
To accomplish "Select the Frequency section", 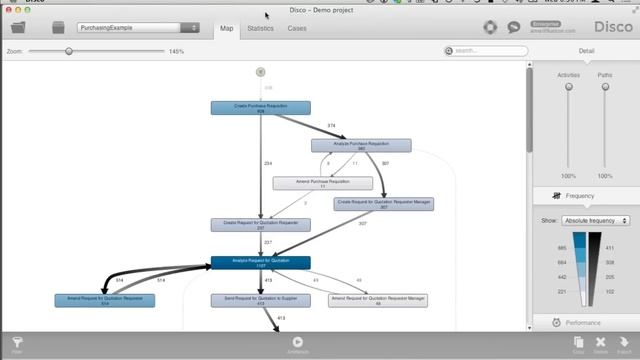I will click(586, 196).
